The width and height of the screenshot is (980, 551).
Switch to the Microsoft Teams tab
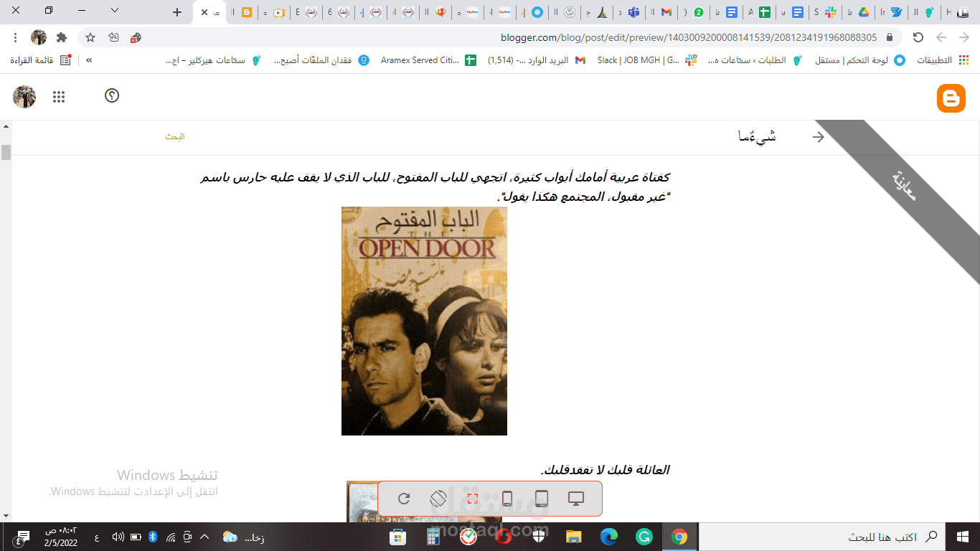coord(634,12)
